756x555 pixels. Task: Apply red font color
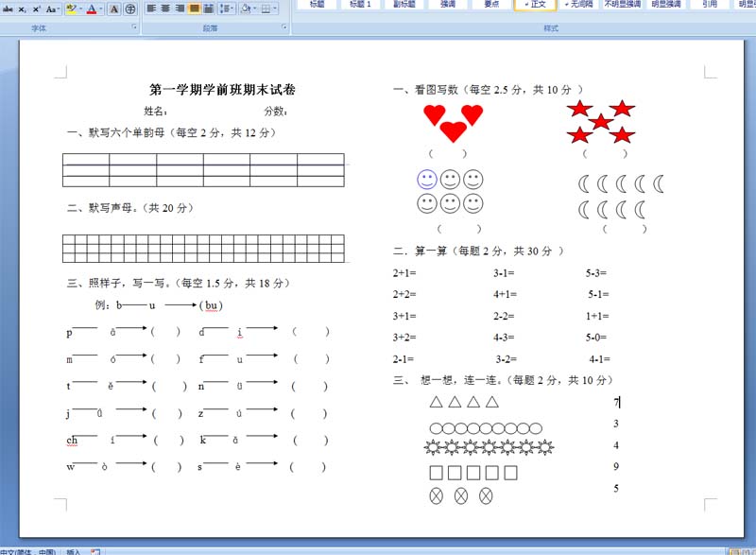pyautogui.click(x=92, y=9)
